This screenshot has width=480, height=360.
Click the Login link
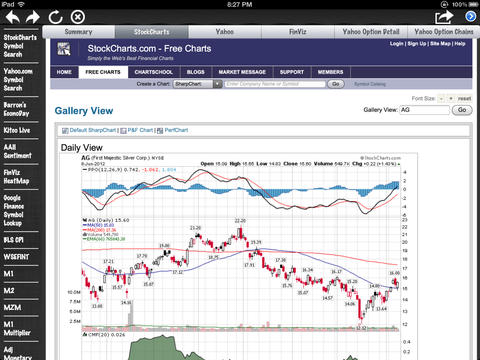[x=397, y=44]
